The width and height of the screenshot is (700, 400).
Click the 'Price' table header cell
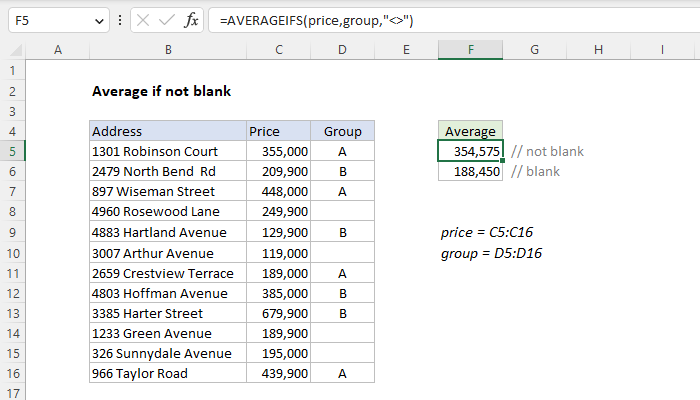279,131
